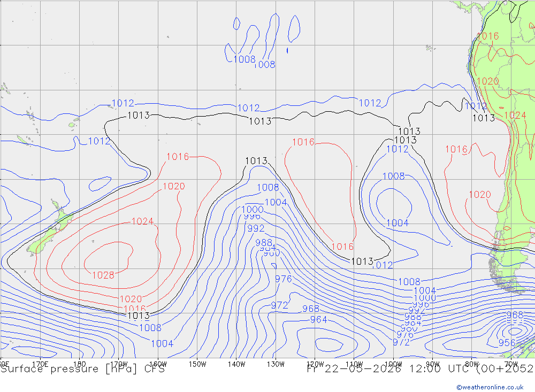Click the 'Fr 22-05-2026 12:00 UTC' date text

388,369
